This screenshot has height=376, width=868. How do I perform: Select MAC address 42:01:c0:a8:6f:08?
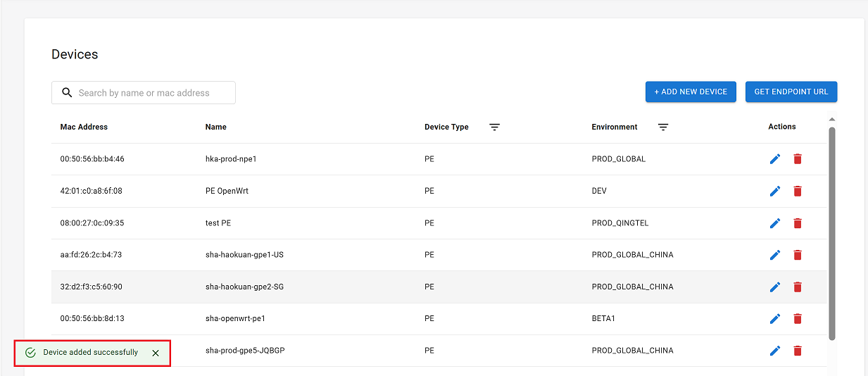pyautogui.click(x=92, y=191)
